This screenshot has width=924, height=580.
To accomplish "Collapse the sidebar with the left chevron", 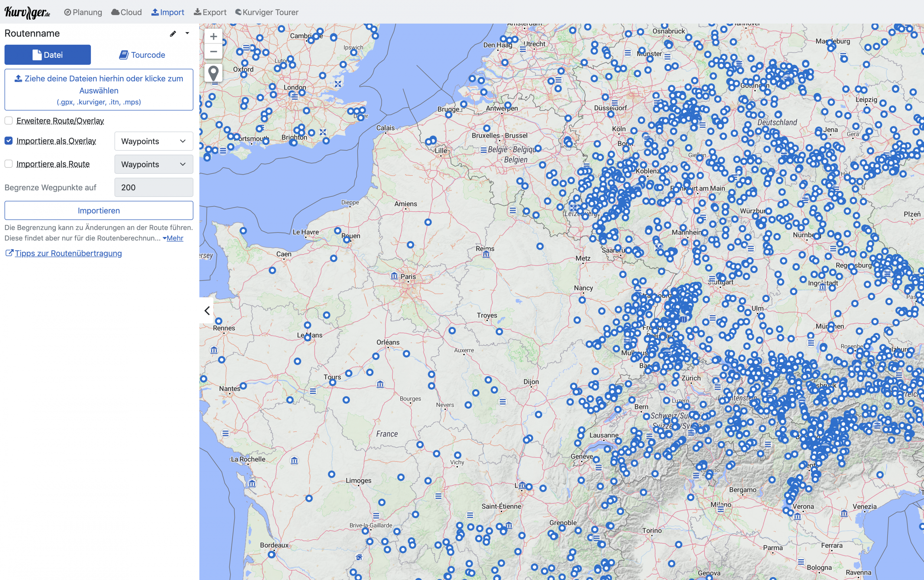I will click(x=207, y=310).
